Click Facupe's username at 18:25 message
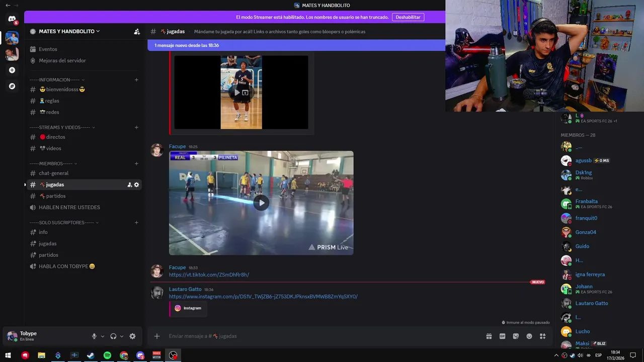Image resolution: width=644 pixels, height=362 pixels. tap(177, 147)
